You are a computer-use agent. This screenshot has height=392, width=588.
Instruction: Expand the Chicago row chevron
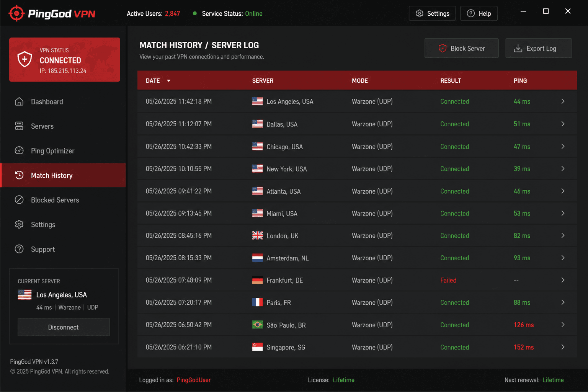563,146
